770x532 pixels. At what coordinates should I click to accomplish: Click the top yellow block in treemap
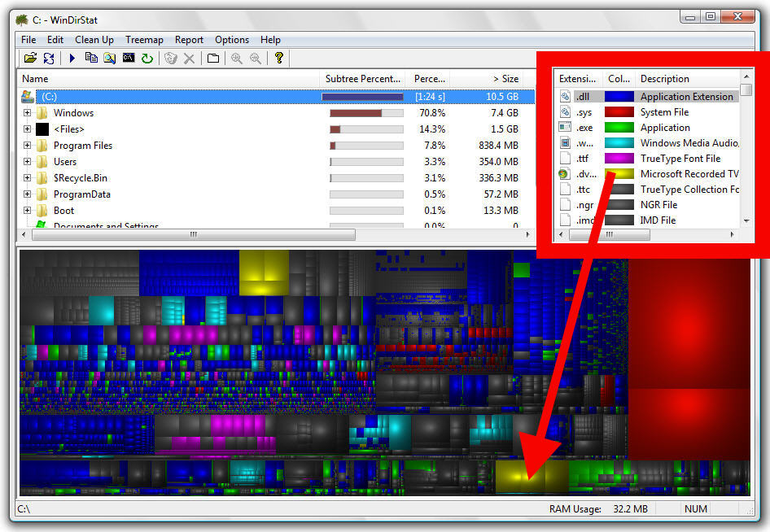click(x=264, y=273)
